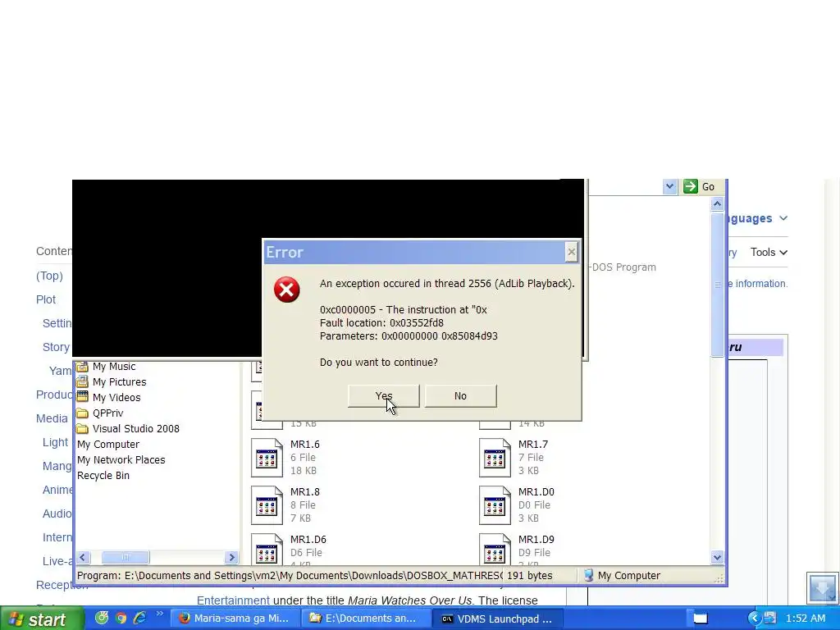Open the Explorer address bar dropdown
The height and width of the screenshot is (630, 840).
click(x=669, y=186)
